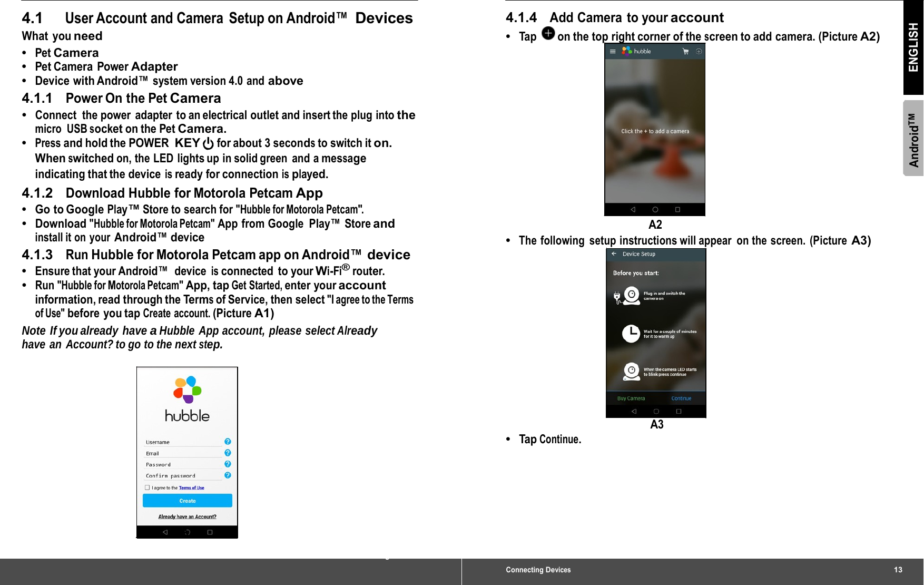Tap Android back triangle in A1 screen
Viewport: 924px width, 585px height.
[165, 532]
